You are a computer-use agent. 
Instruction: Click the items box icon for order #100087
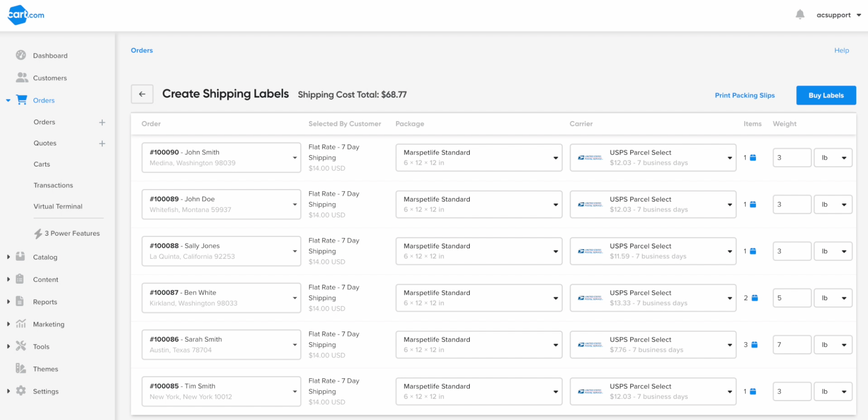pos(754,298)
